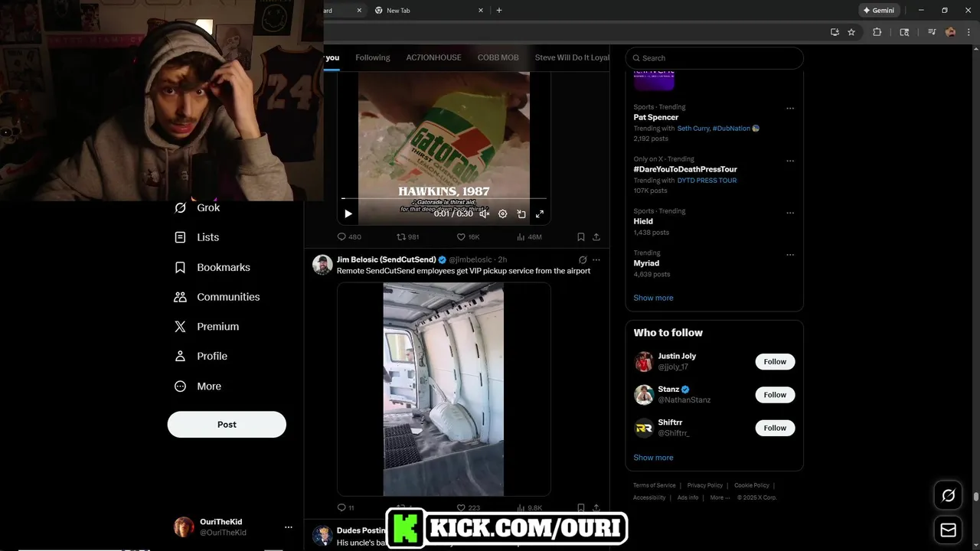980x551 pixels.
Task: Open DYTD PRESS TOUR related link
Action: pyautogui.click(x=707, y=181)
